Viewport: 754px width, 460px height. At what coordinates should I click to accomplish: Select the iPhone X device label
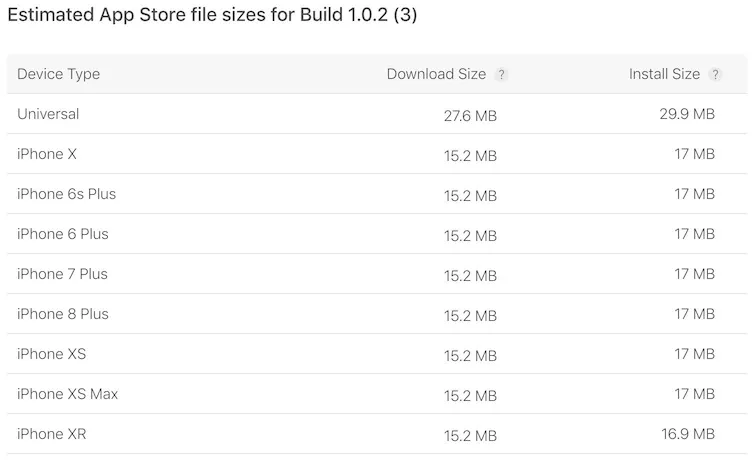47,154
